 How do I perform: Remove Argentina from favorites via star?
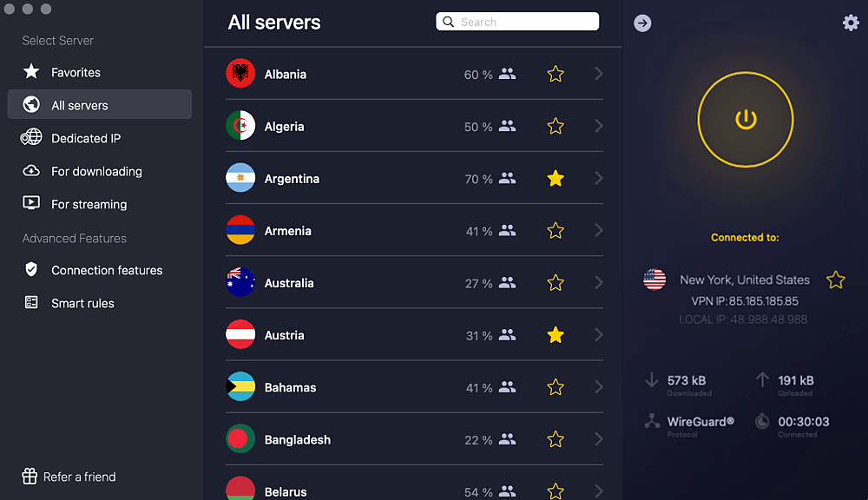pos(556,178)
